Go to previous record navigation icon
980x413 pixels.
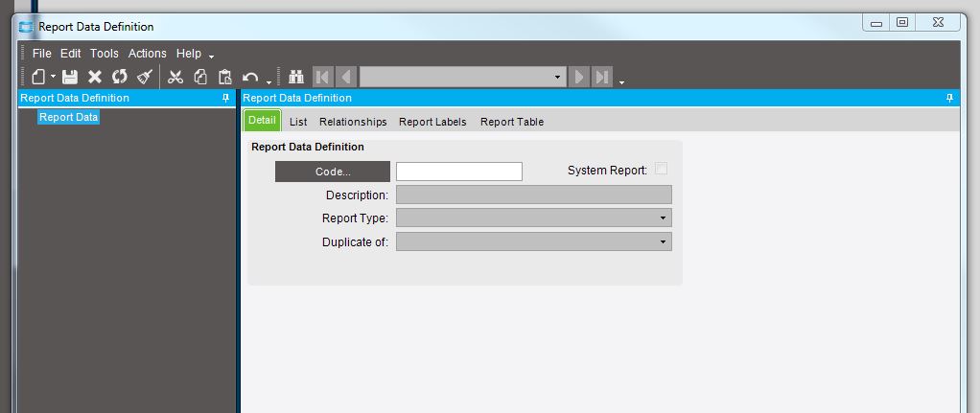click(x=346, y=77)
